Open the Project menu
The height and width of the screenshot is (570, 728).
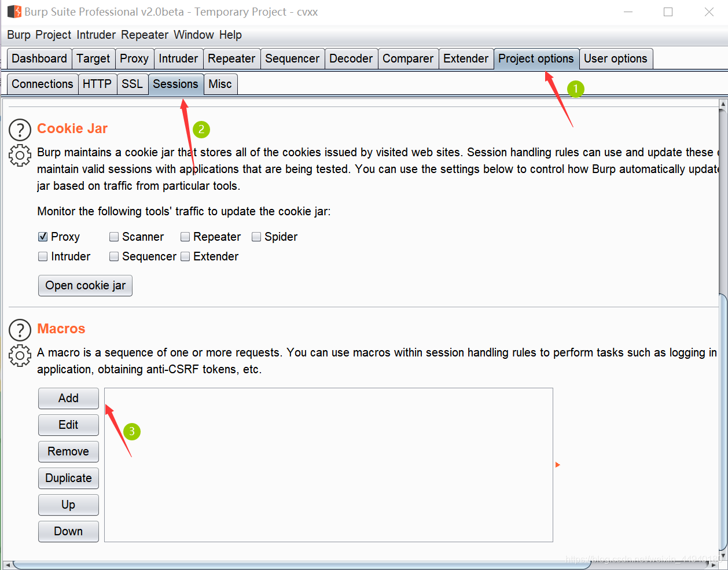coord(53,35)
